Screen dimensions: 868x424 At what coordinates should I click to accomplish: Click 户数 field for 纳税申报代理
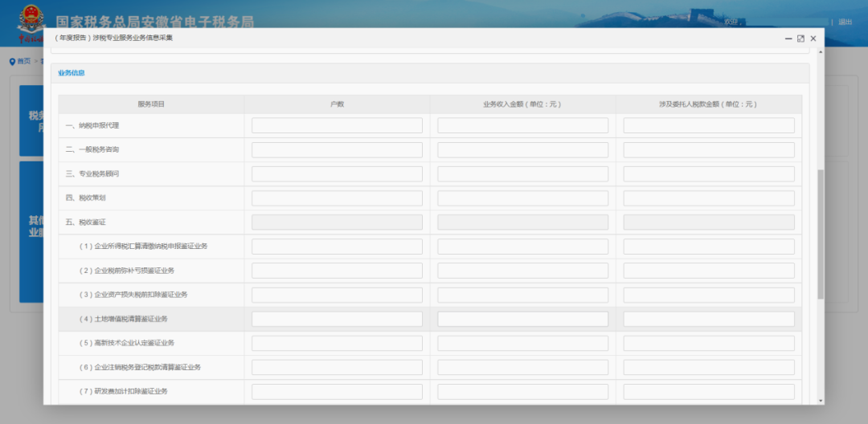click(x=337, y=125)
